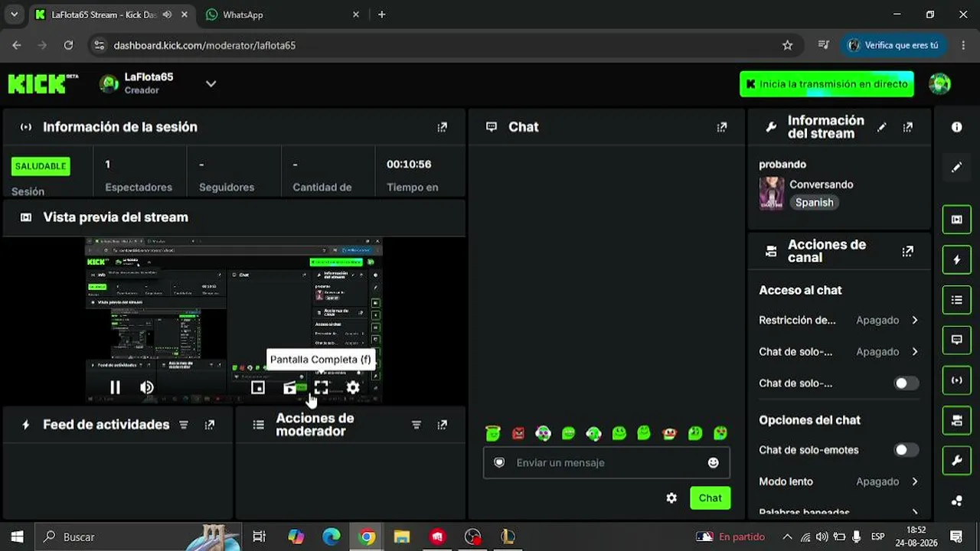Viewport: 980px width, 551px height.
Task: Reload the Kick dashboard page
Action: [x=68, y=45]
